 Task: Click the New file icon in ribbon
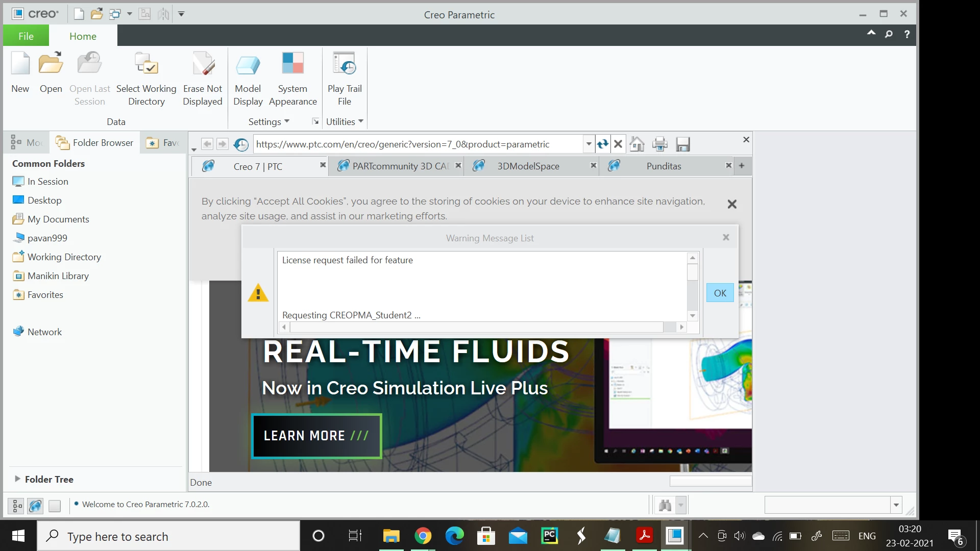(x=20, y=64)
